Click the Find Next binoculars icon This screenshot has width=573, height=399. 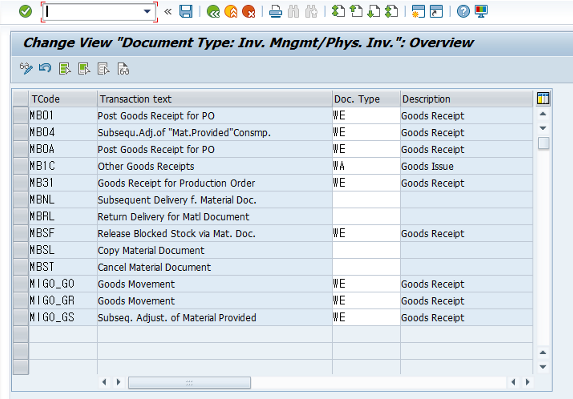pos(311,12)
